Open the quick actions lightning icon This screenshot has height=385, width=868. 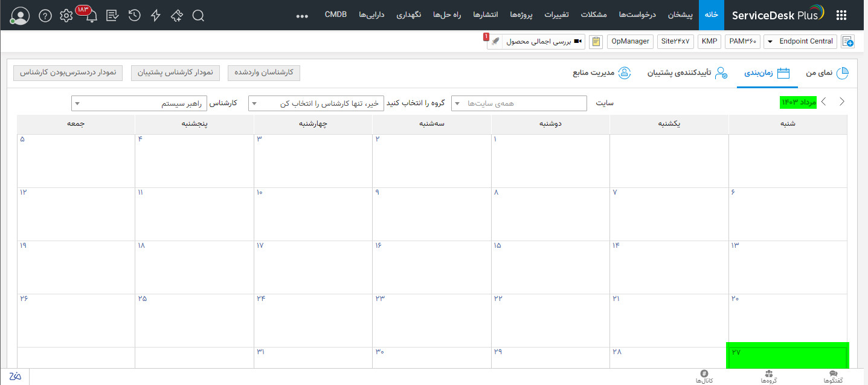pyautogui.click(x=155, y=16)
